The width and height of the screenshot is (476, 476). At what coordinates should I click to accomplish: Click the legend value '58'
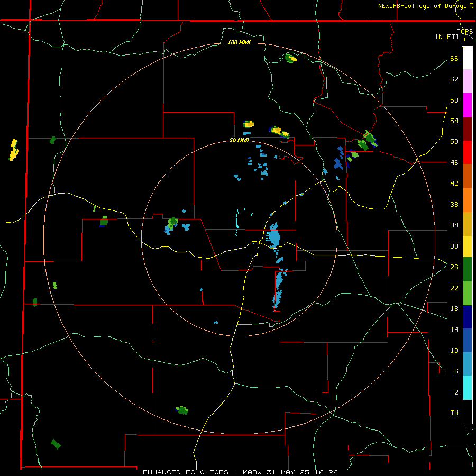454,100
